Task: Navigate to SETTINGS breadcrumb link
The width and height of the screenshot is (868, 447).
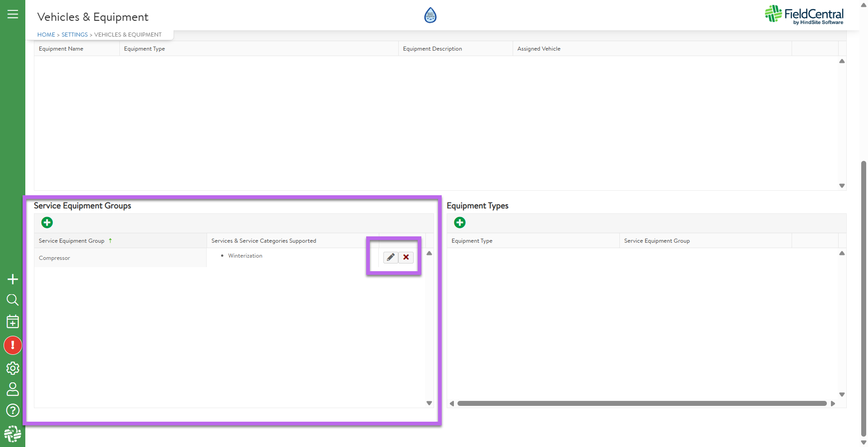Action: point(75,35)
